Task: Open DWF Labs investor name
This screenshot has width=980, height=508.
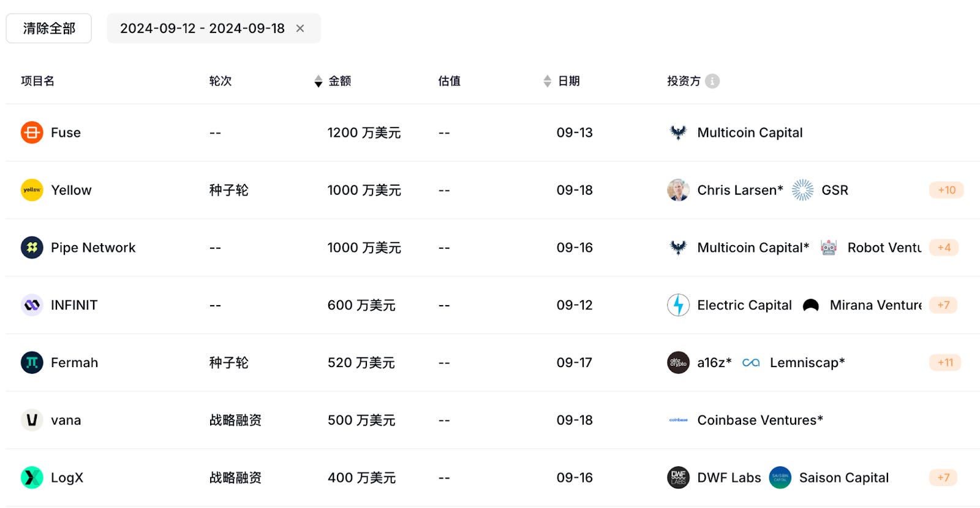Action: click(x=729, y=478)
